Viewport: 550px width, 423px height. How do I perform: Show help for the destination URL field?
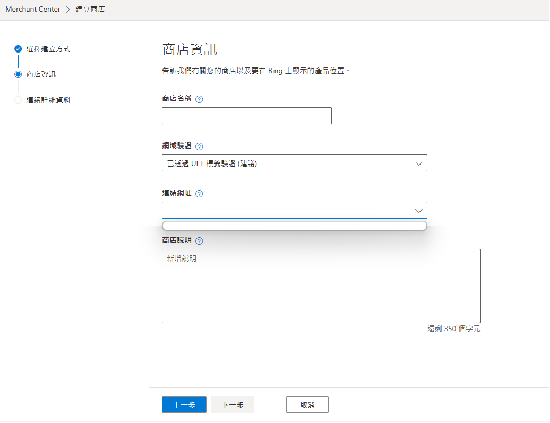click(x=199, y=193)
